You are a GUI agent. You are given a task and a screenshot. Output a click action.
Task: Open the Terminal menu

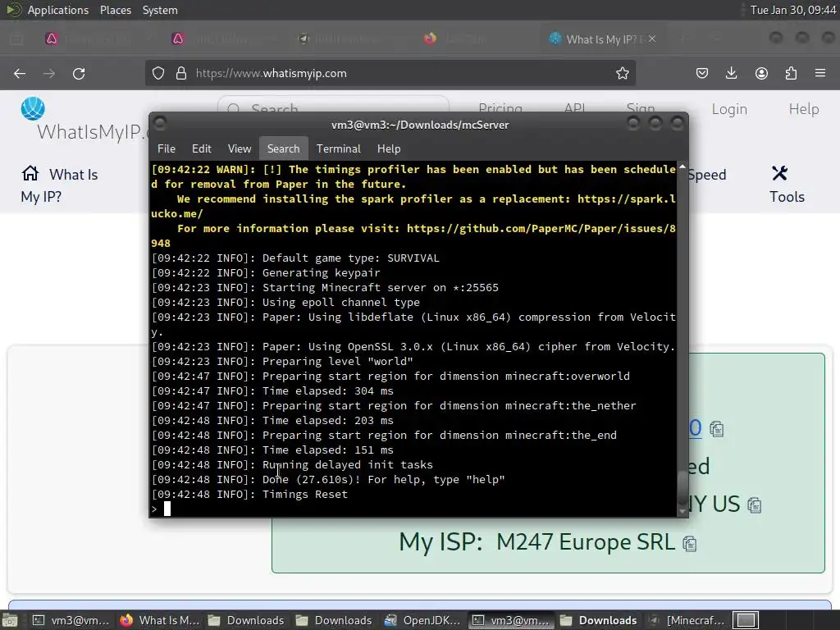click(338, 149)
